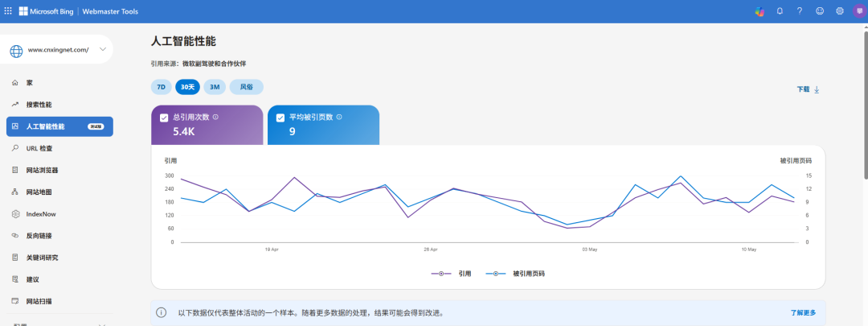Image resolution: width=868 pixels, height=326 pixels.
Task: Click the monitor icon for 网站扫描
Action: tap(15, 301)
